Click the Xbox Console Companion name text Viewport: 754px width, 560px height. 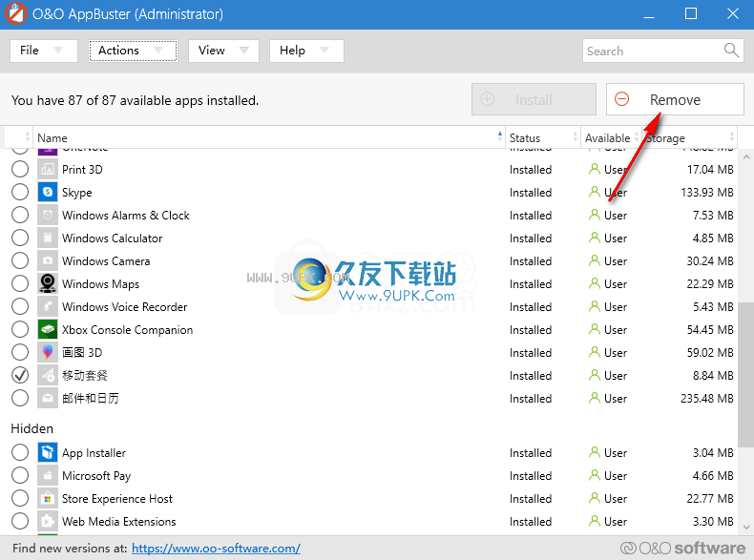(128, 330)
